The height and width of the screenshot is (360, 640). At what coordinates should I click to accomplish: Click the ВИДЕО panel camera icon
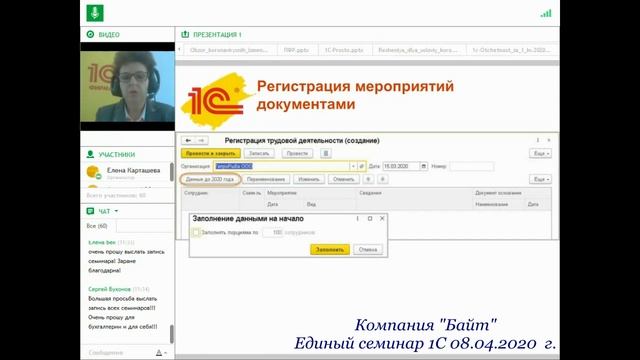coord(90,34)
